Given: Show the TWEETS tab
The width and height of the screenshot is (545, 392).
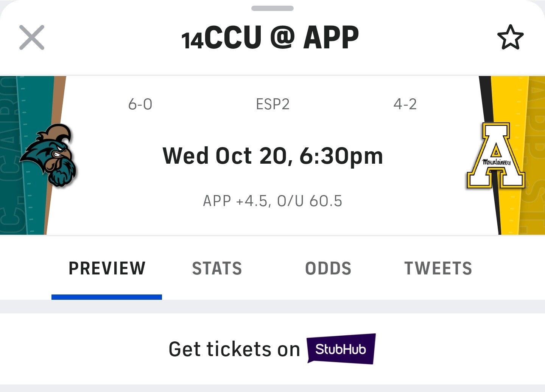Looking at the screenshot, I should pos(438,268).
